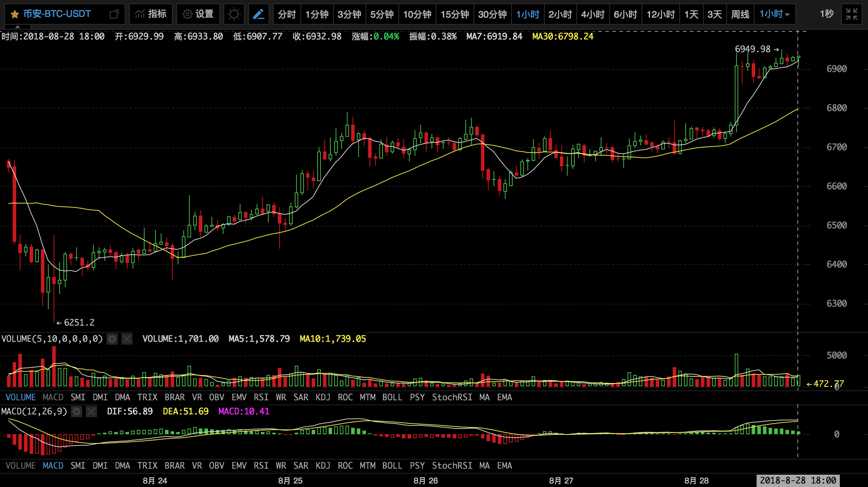Image resolution: width=868 pixels, height=487 pixels.
Task: Select the 6小时 timeframe
Action: 625,14
